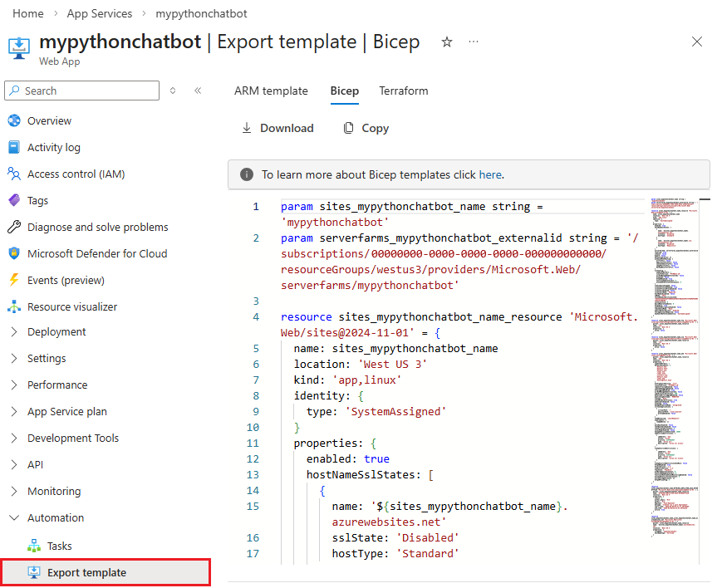Click line number 4 in code editor
The image size is (717, 588).
(x=256, y=317)
